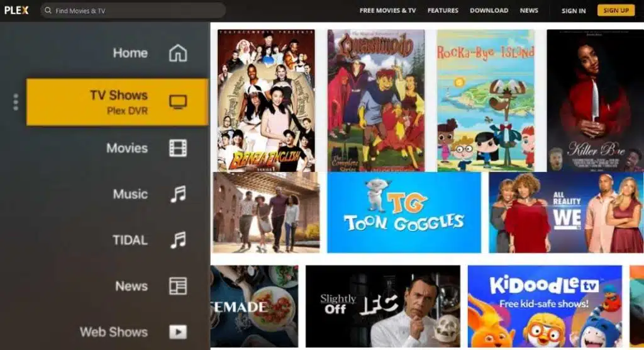Select TV Shows Plex DVR sidebar entry
This screenshot has width=644, height=350.
point(118,102)
